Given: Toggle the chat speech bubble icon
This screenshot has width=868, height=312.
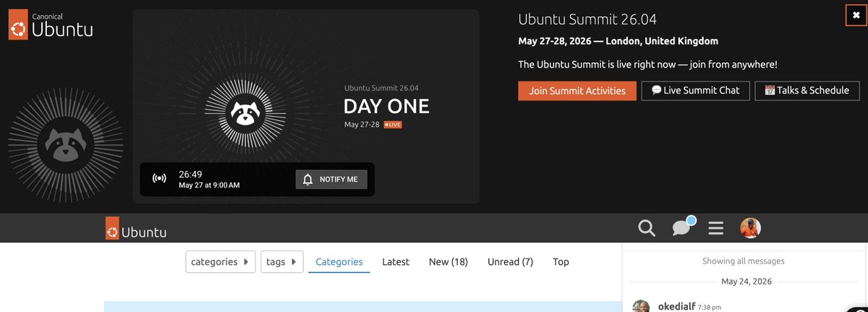Looking at the screenshot, I should (x=681, y=229).
